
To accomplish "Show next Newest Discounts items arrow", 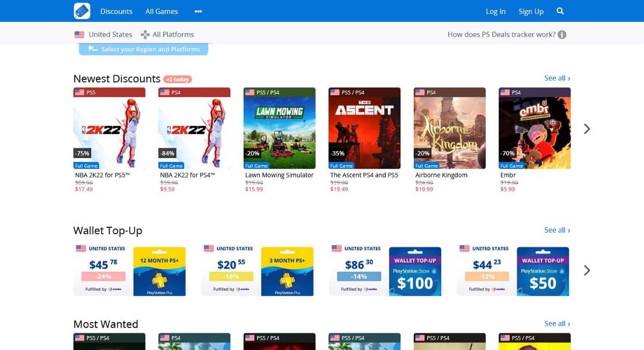I will point(587,129).
